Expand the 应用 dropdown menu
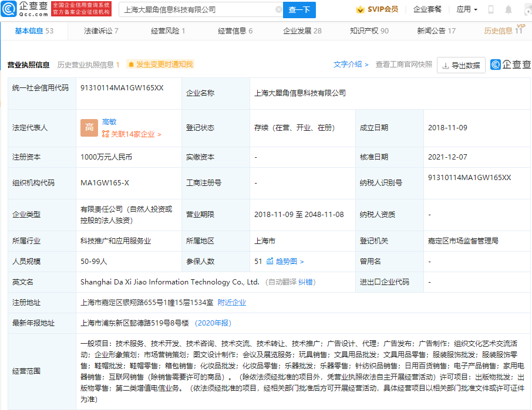532x410 pixels. point(467,9)
